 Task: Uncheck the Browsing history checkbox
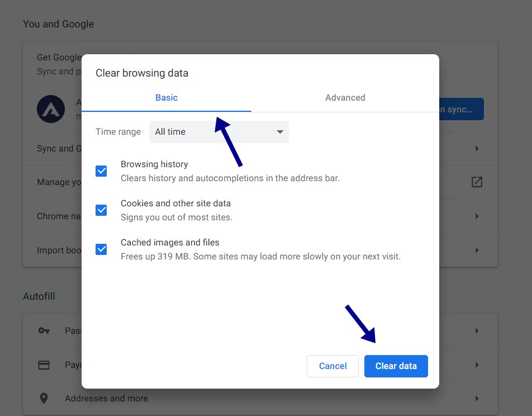coord(101,171)
